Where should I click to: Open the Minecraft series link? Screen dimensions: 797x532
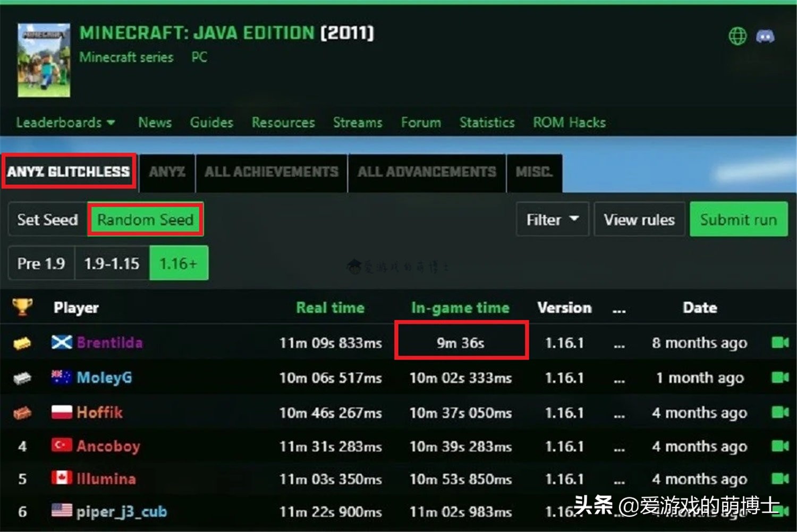pos(126,57)
